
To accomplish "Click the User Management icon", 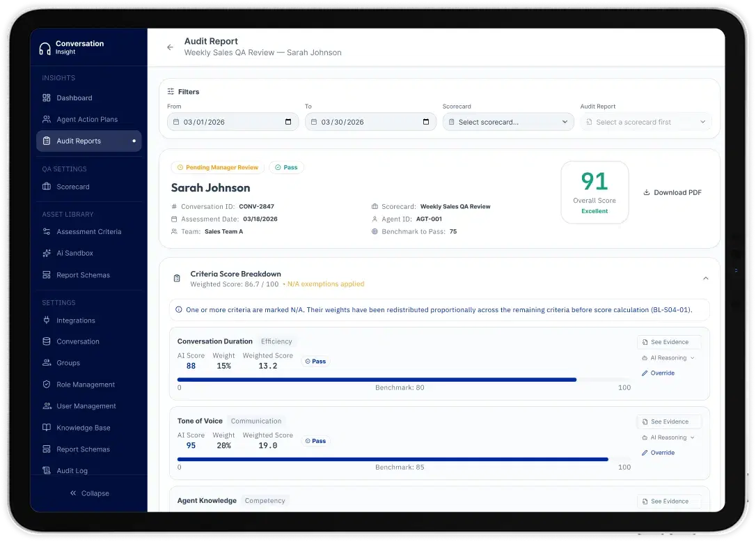I will click(x=46, y=406).
